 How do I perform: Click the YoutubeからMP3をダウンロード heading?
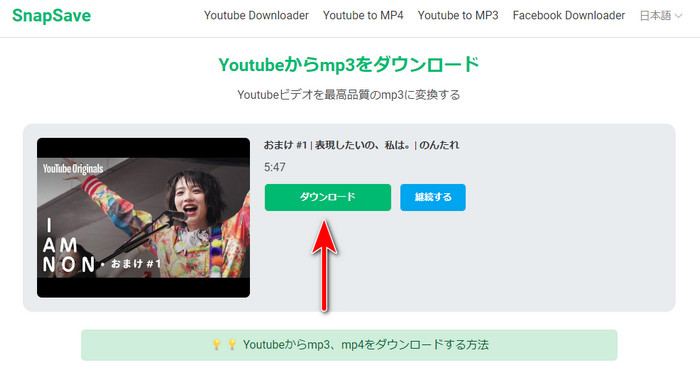click(x=349, y=65)
